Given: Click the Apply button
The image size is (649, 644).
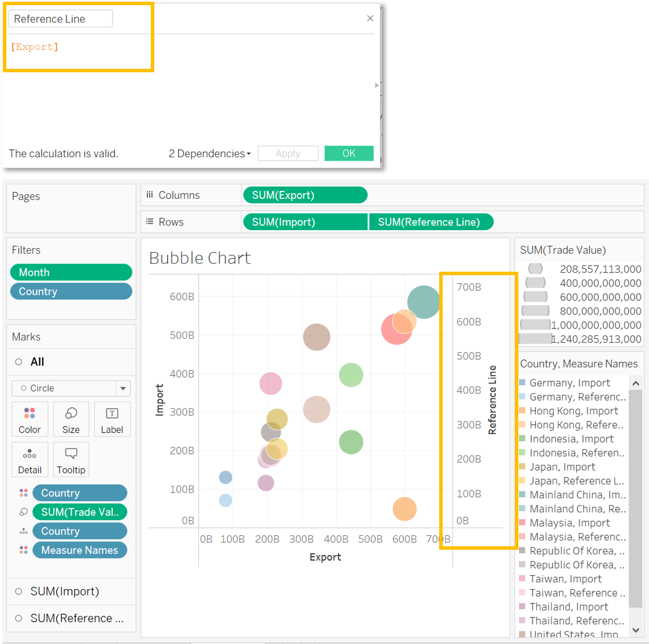Looking at the screenshot, I should coord(288,153).
